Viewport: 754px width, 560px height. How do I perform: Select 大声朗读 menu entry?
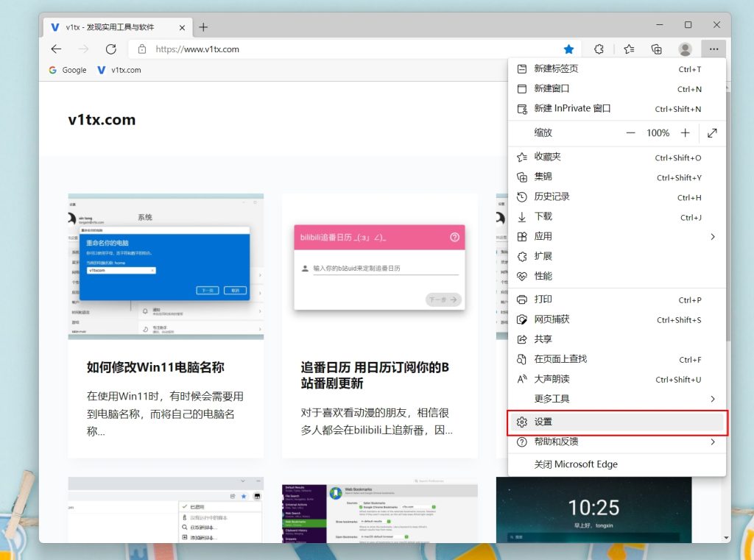pyautogui.click(x=617, y=379)
